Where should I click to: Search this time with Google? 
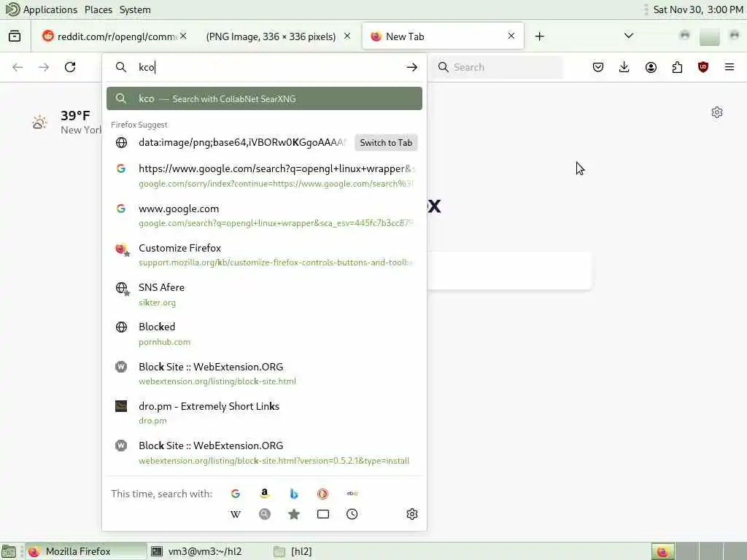(236, 494)
